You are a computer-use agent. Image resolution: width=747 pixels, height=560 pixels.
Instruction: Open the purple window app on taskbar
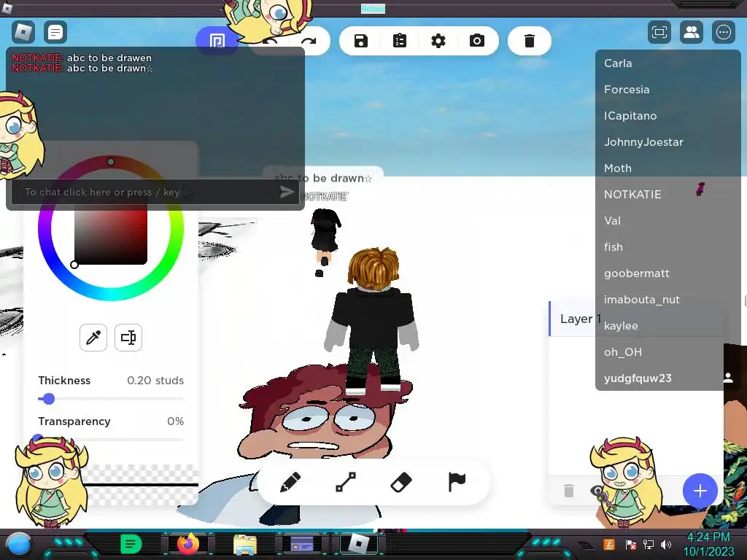coord(301,544)
